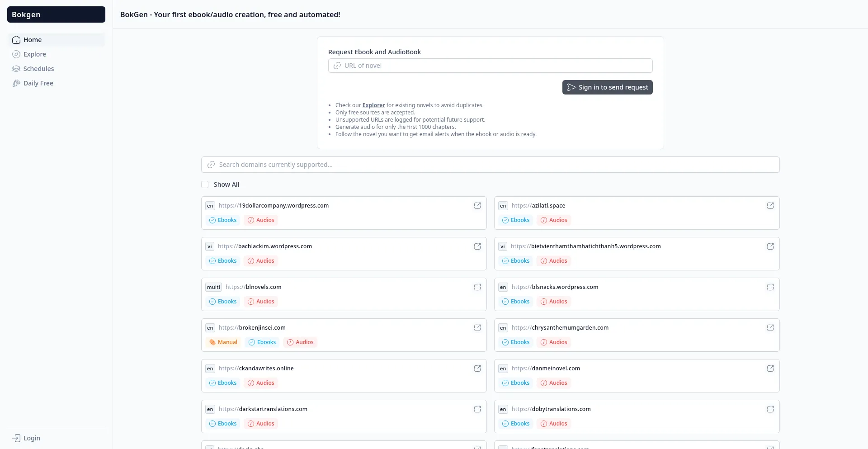Open external link icon for azilatl.space
The width and height of the screenshot is (868, 449).
(770, 206)
